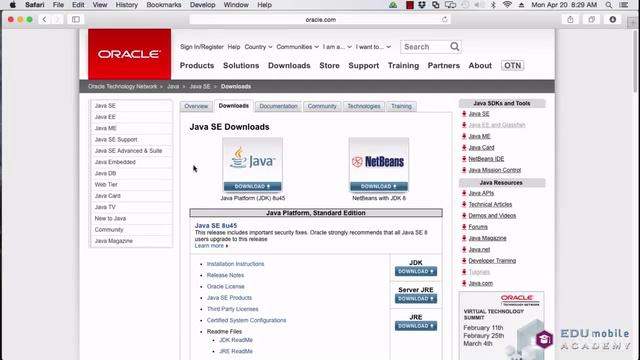Screen dimensions: 640x360
Task: Open the Apple menu
Action: 13,5
